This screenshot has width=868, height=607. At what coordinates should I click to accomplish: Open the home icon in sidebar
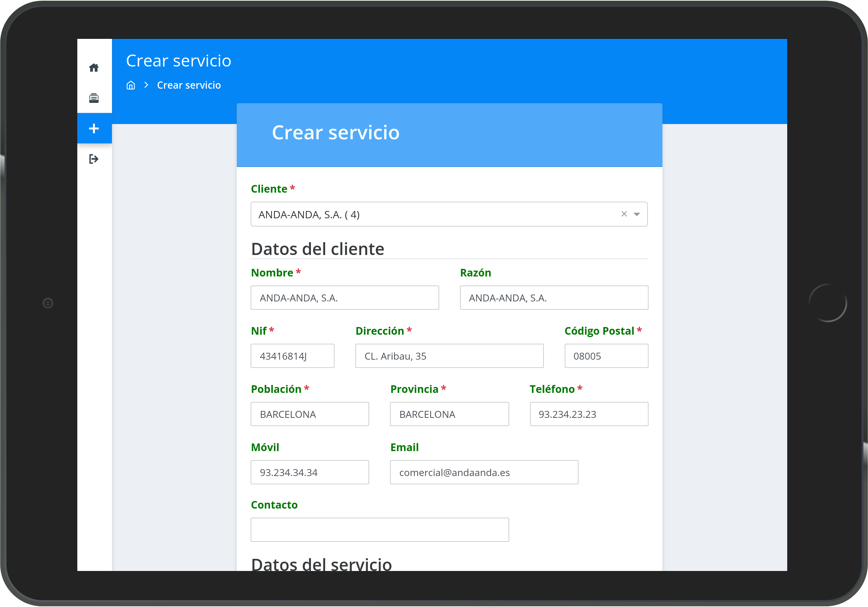94,68
